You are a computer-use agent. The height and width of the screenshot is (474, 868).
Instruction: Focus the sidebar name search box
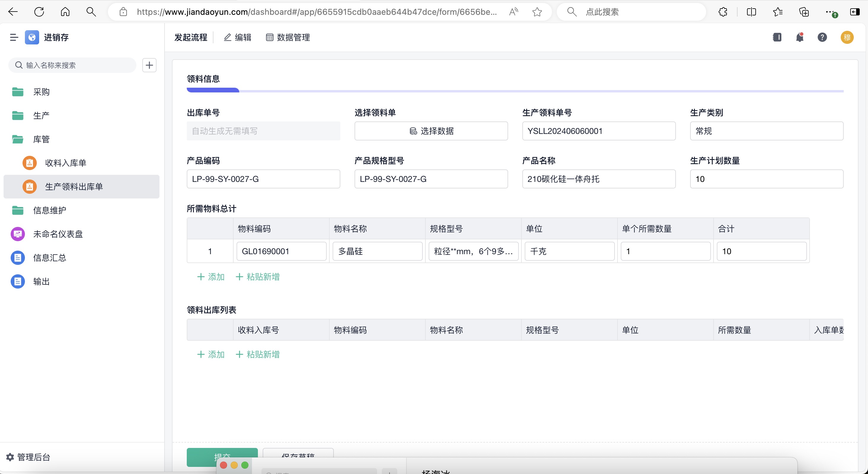pos(72,65)
